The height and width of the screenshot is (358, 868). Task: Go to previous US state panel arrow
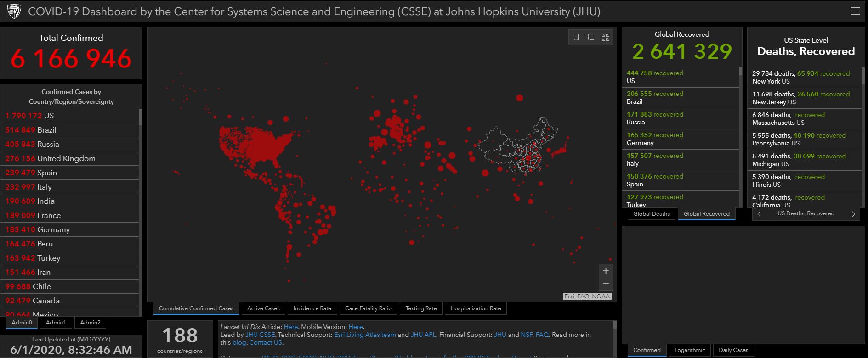759,214
